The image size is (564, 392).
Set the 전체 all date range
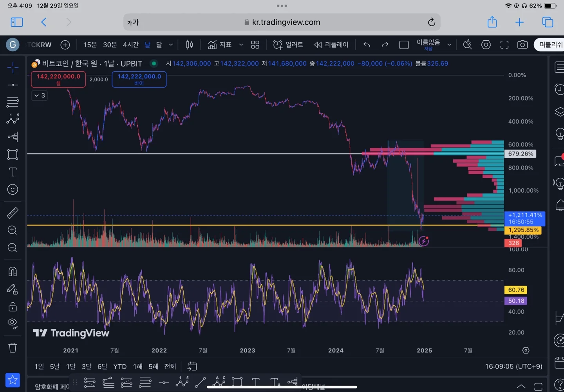pos(170,367)
